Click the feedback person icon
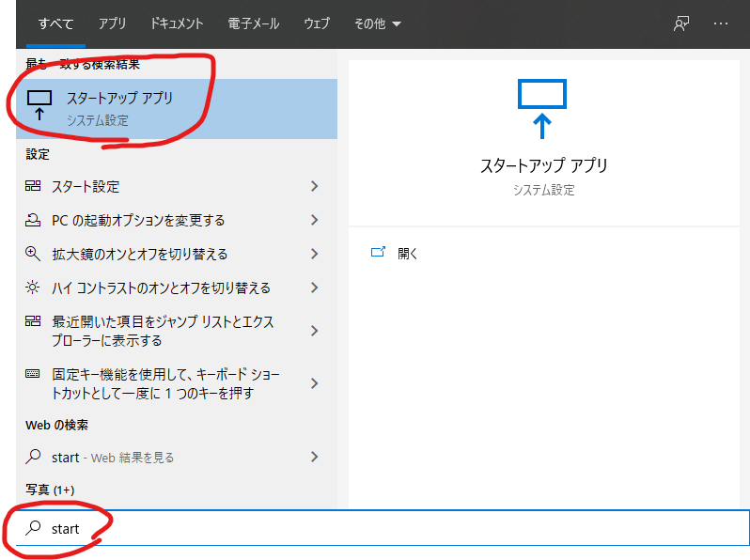Screen dimensions: 750x560 point(681,23)
